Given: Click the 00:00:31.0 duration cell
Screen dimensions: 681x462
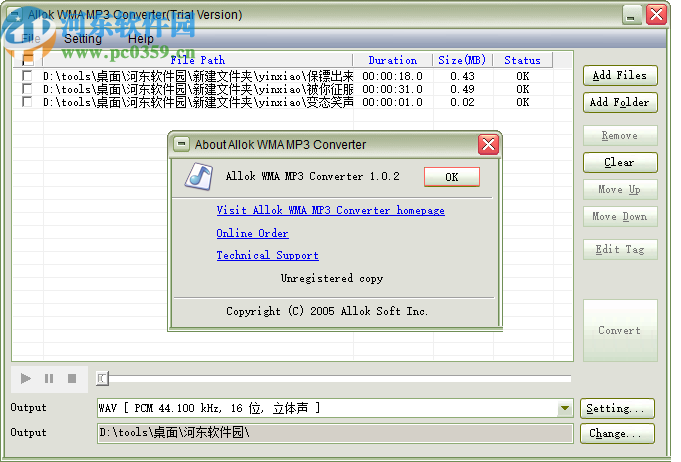Looking at the screenshot, I should [x=393, y=89].
